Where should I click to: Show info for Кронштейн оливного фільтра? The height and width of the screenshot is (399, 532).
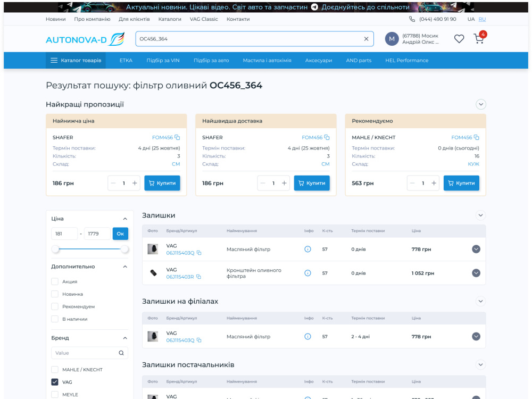tap(307, 273)
